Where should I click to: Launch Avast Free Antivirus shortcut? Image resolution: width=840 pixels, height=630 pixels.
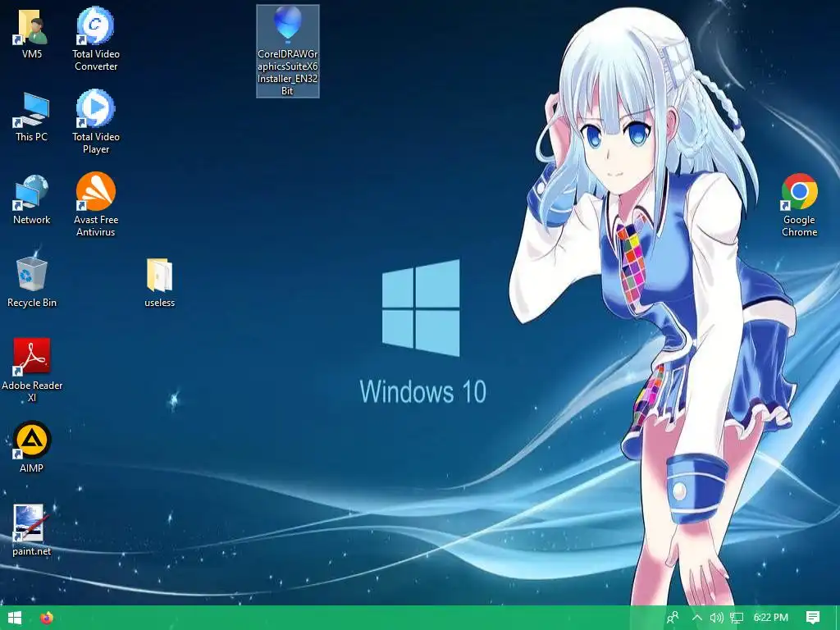coord(96,204)
